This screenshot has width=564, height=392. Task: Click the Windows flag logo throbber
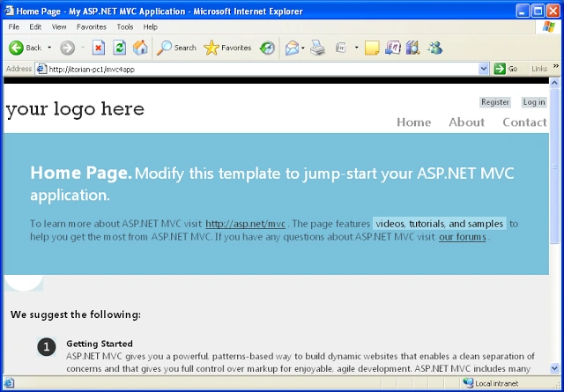tap(548, 27)
